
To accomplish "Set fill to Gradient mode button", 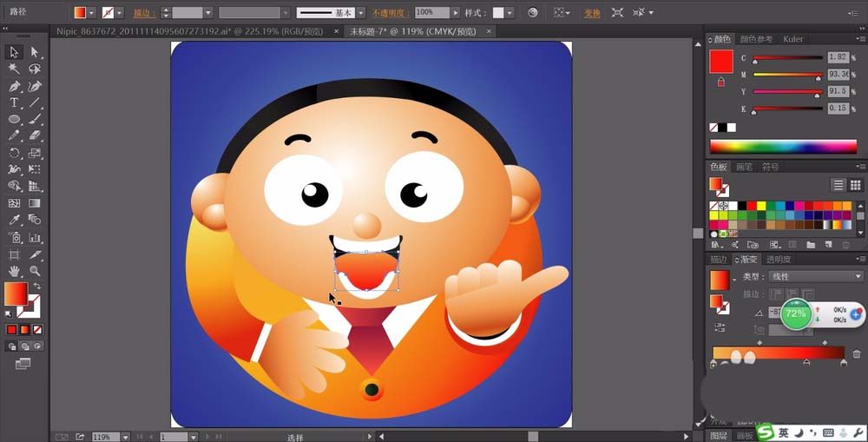I will point(25,330).
